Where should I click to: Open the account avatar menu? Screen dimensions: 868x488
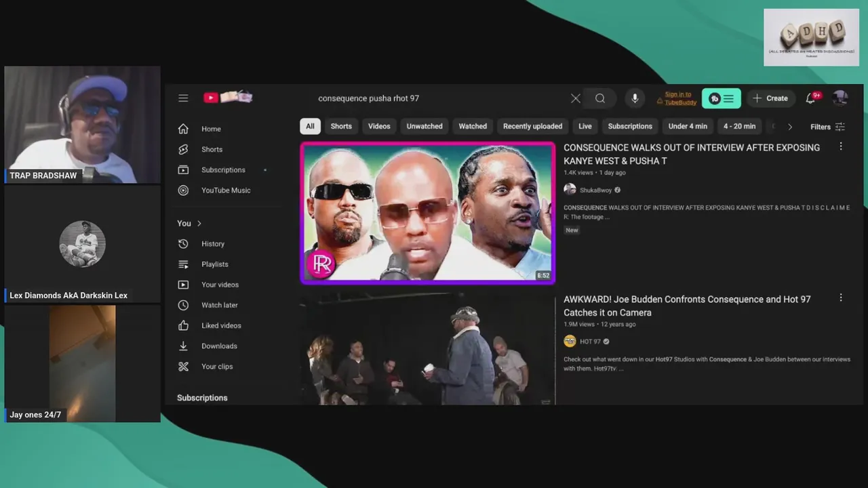click(840, 98)
